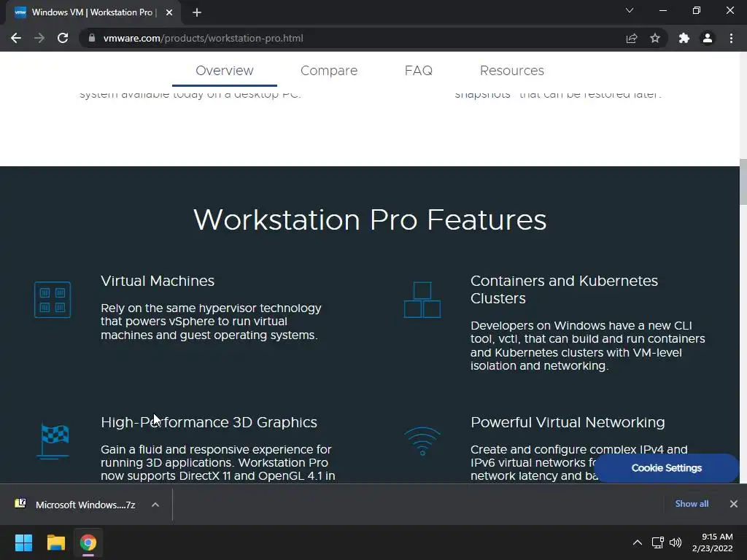Click the Virtual Machines feature icon
Image resolution: width=747 pixels, height=560 pixels.
point(53,300)
